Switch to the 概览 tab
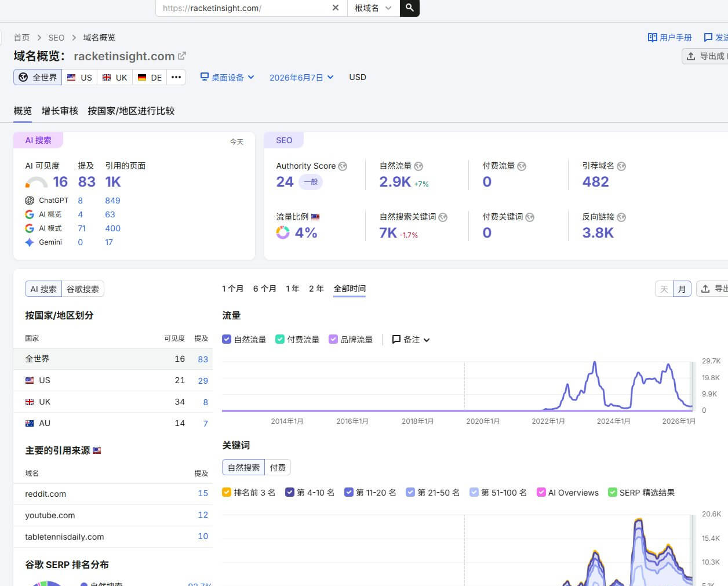The image size is (728, 586). tap(23, 111)
